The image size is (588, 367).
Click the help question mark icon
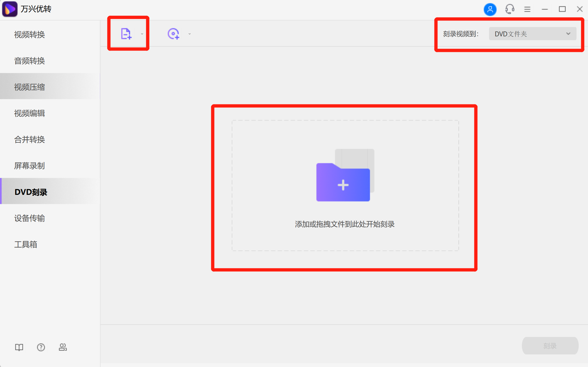(x=41, y=347)
